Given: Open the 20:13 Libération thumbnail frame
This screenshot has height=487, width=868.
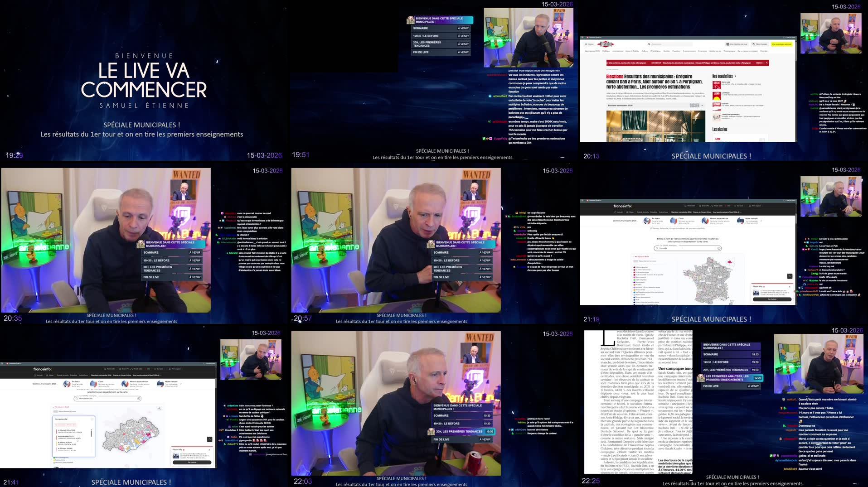Looking at the screenshot, I should [x=723, y=81].
